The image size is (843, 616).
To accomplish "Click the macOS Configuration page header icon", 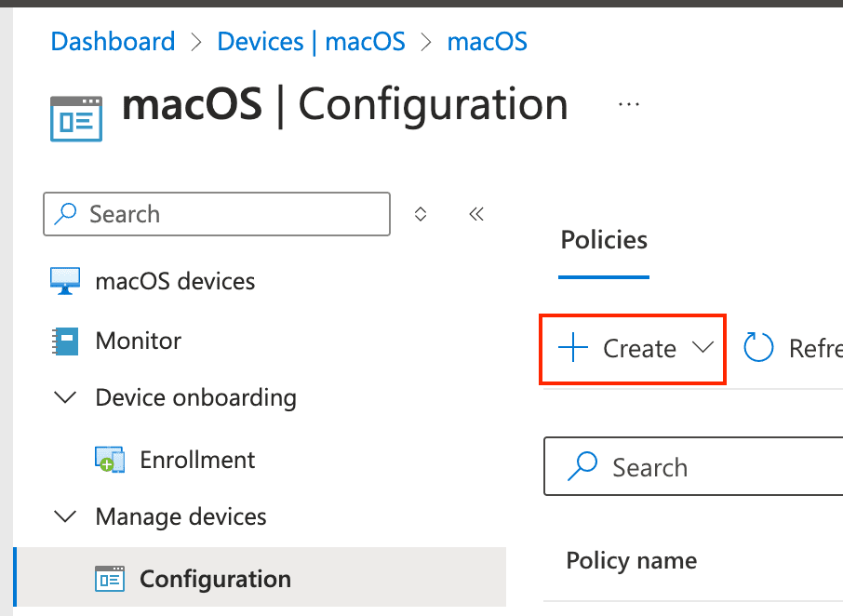I will pos(75,118).
